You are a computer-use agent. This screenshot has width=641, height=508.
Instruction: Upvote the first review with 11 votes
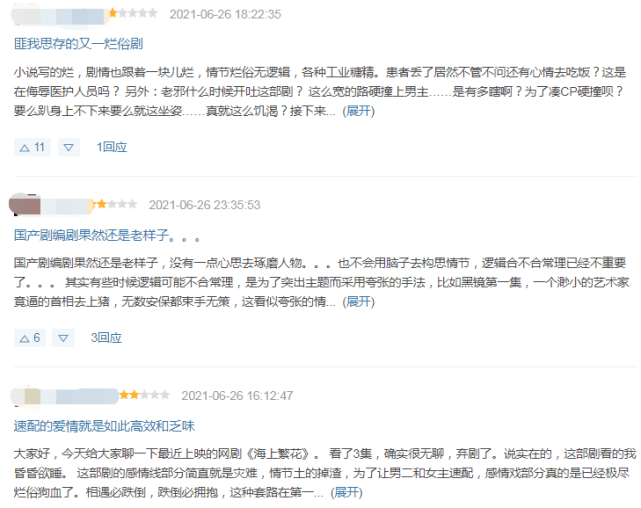pos(32,147)
